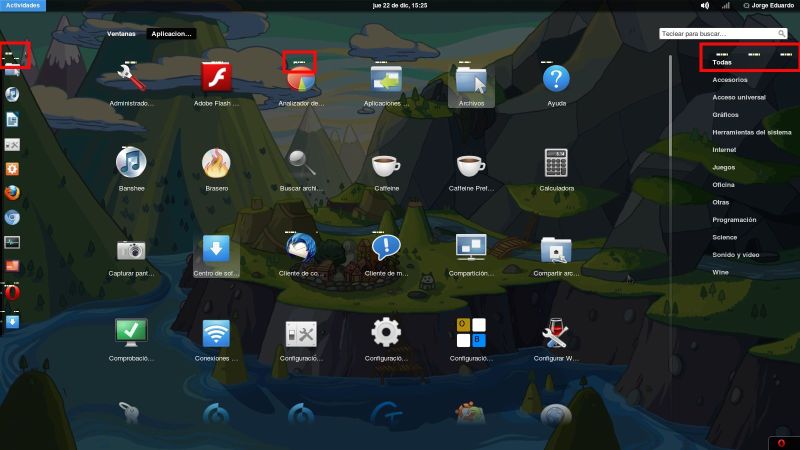
Task: Open the Calculadora app
Action: pyautogui.click(x=556, y=163)
